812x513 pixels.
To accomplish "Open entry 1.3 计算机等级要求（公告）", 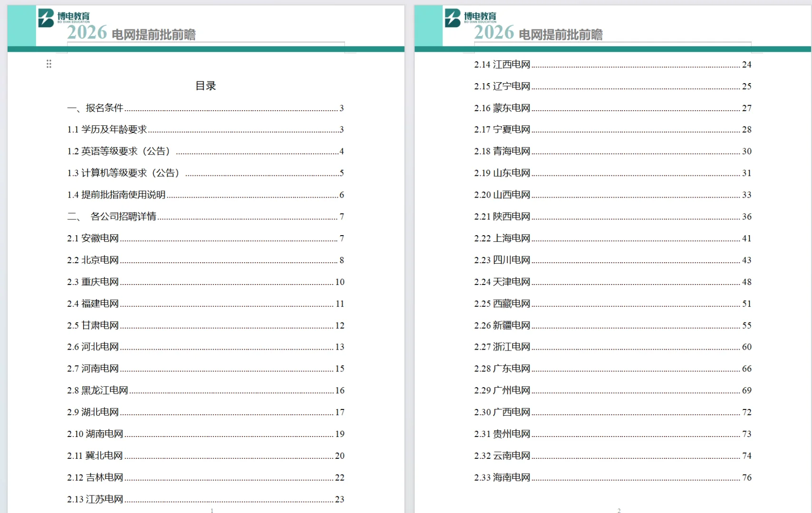I will click(205, 173).
